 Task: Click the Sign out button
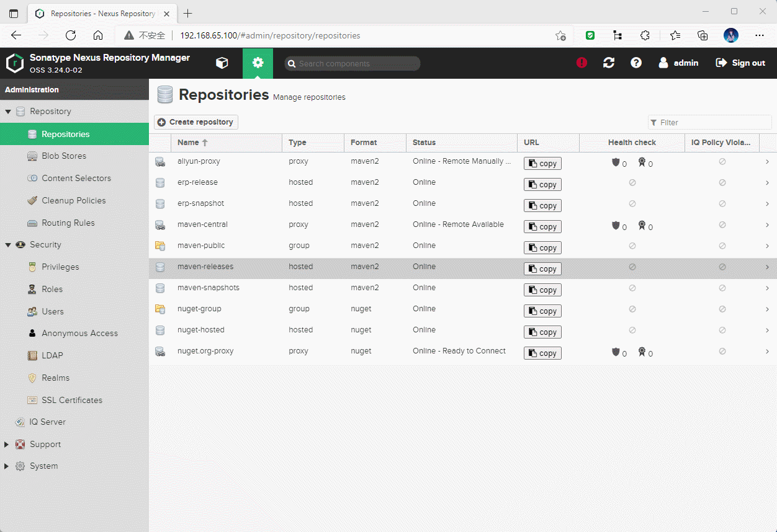coord(740,63)
